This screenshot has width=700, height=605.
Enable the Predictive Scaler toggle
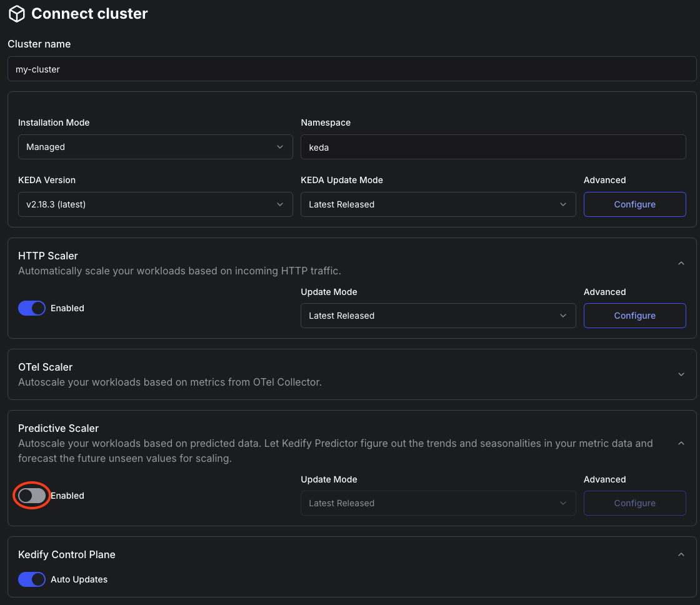point(31,496)
